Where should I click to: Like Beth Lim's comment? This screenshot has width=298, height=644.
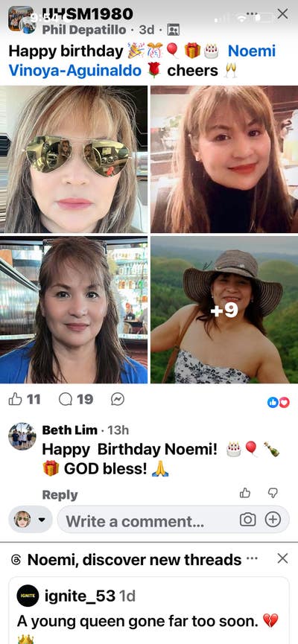(x=245, y=493)
